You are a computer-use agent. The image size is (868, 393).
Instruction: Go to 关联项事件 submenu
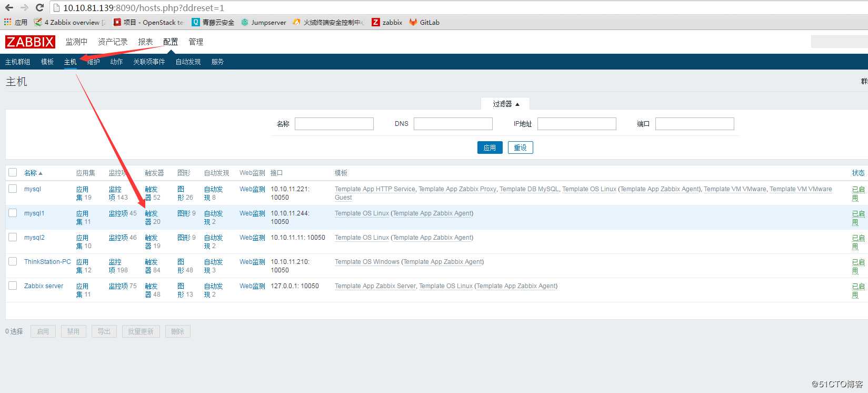pyautogui.click(x=149, y=62)
